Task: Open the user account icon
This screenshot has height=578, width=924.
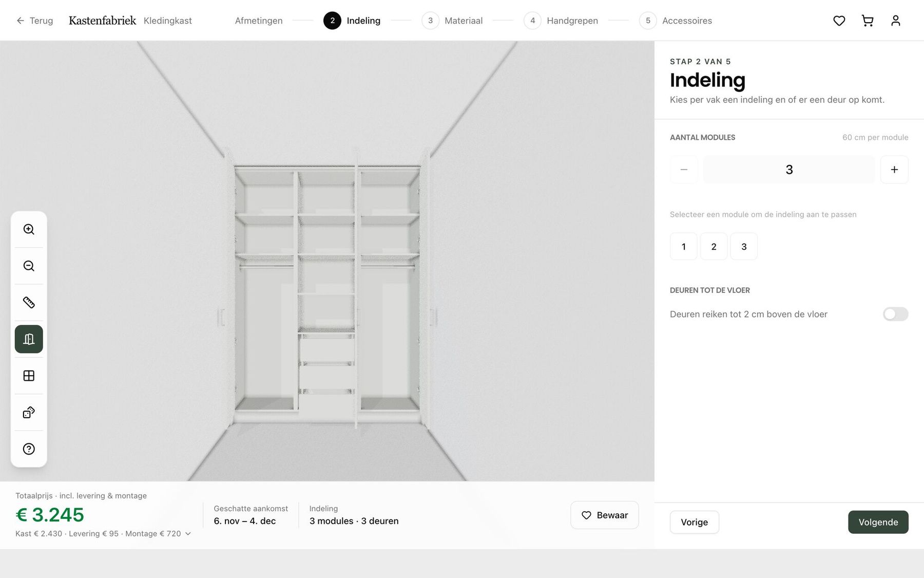Action: [x=896, y=21]
